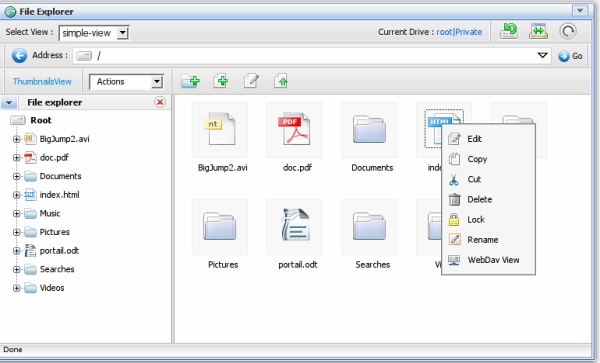The height and width of the screenshot is (363, 600).
Task: Select Videos folder in the tree
Action: (x=52, y=288)
